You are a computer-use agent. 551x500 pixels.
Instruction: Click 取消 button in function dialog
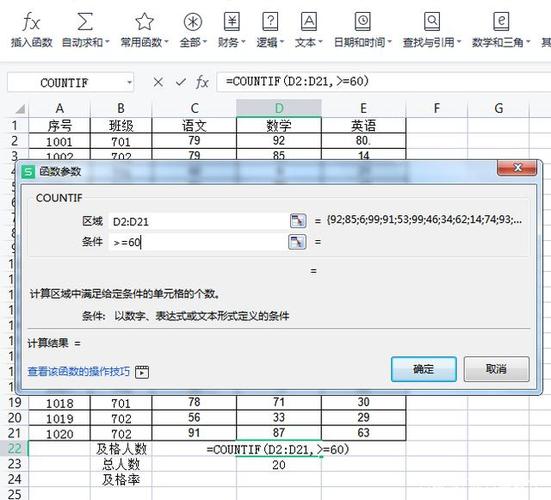[x=496, y=369]
